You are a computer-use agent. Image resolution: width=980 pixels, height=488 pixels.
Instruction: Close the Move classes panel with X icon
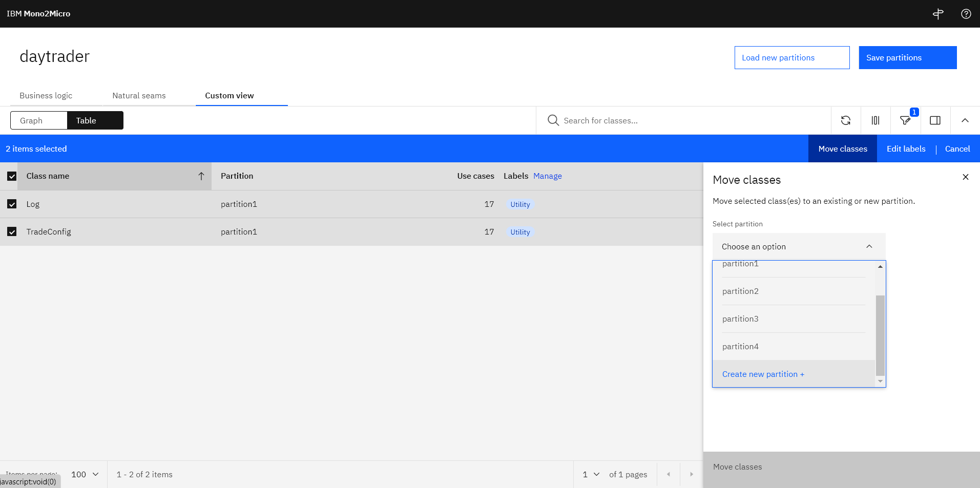pos(965,177)
